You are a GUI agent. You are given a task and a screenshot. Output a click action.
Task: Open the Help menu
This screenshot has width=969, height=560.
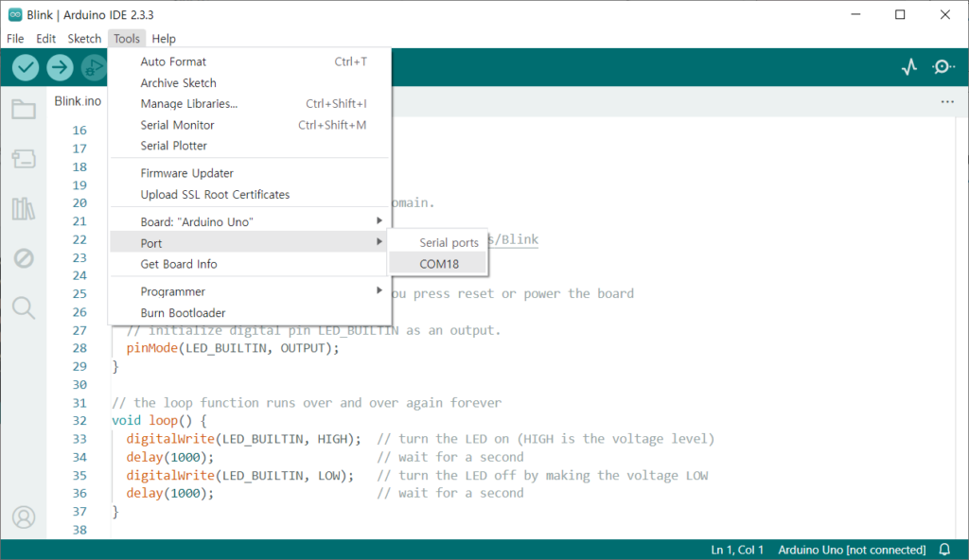(164, 39)
